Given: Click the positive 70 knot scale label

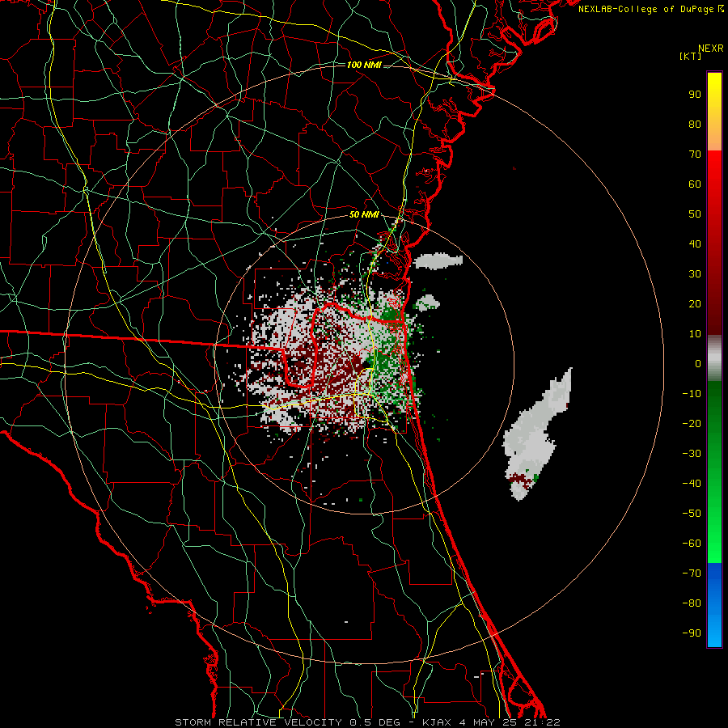Looking at the screenshot, I should pos(695,154).
